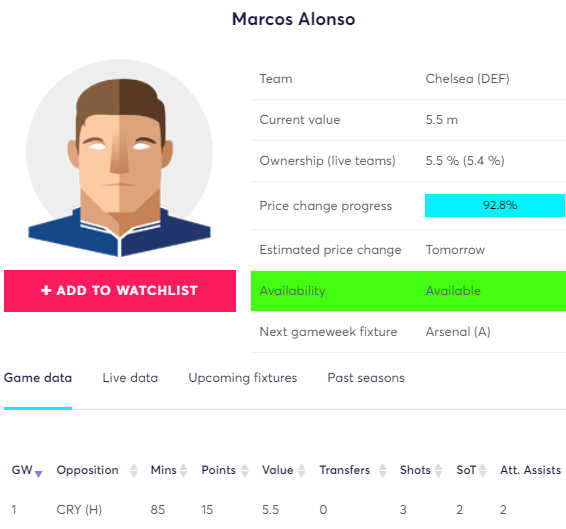Click the 92.8% price change progress bar
The height and width of the screenshot is (529, 566).
495,205
